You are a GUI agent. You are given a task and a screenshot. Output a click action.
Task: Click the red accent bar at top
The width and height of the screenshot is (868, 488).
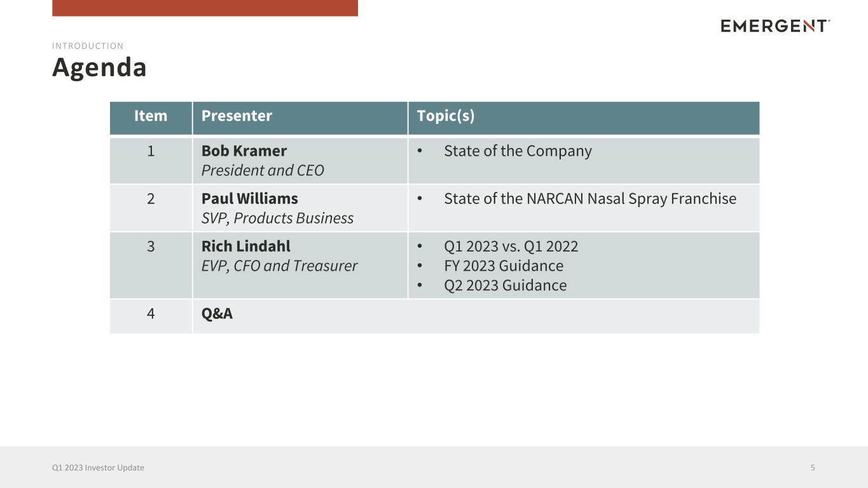tap(205, 8)
